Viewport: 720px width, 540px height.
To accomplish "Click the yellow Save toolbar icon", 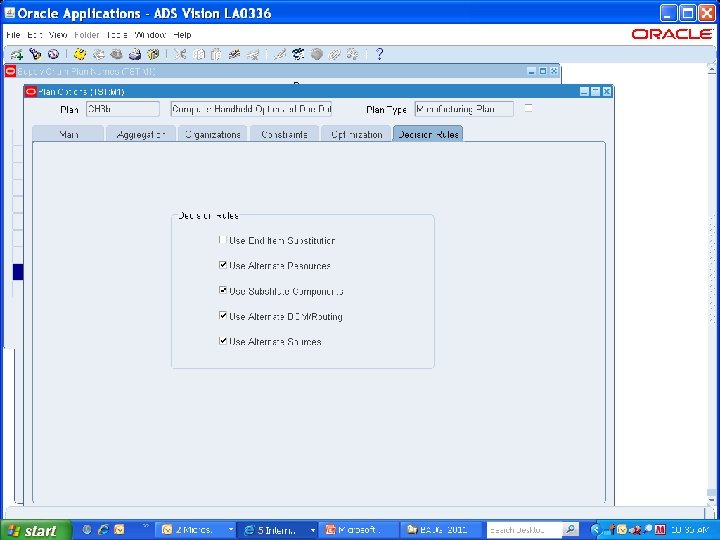I will 80,54.
